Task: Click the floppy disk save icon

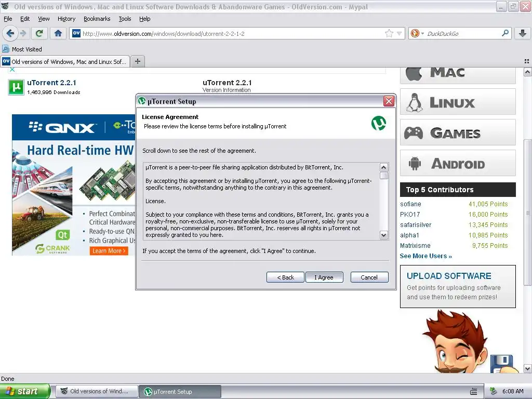Action: (501, 363)
